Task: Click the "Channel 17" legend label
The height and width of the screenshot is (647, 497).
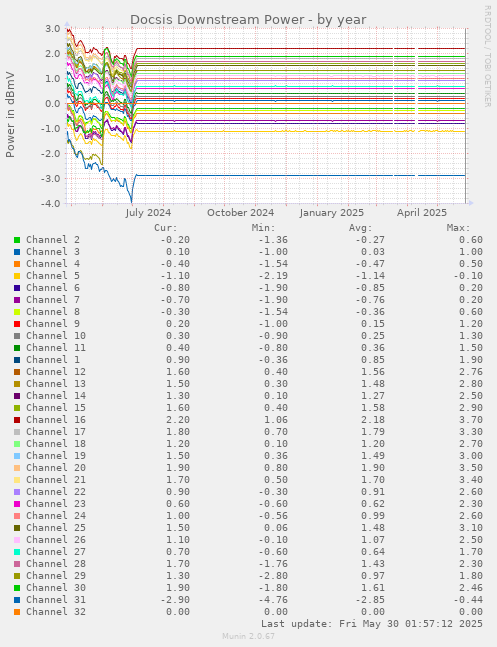Action: pos(56,432)
